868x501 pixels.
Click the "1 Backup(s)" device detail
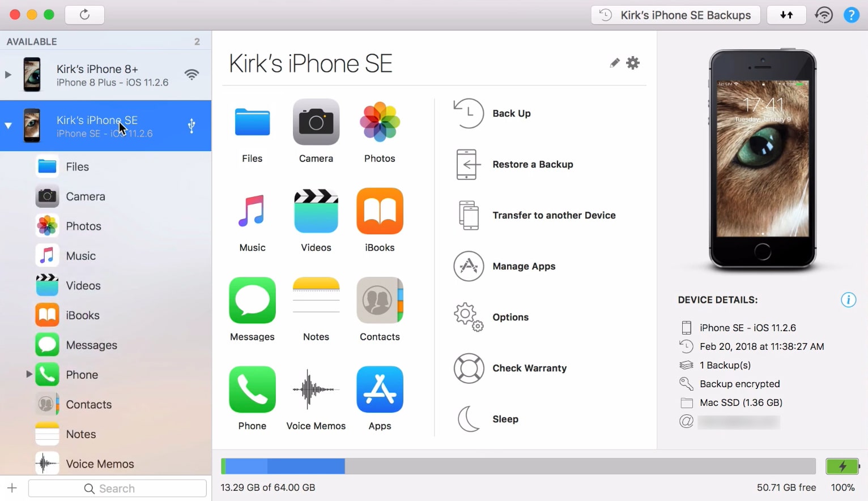725,365
